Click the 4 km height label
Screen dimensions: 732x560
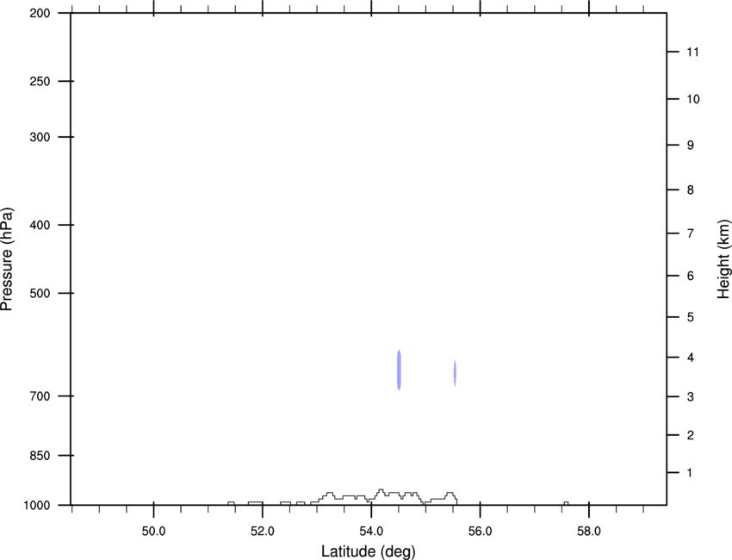pyautogui.click(x=691, y=358)
